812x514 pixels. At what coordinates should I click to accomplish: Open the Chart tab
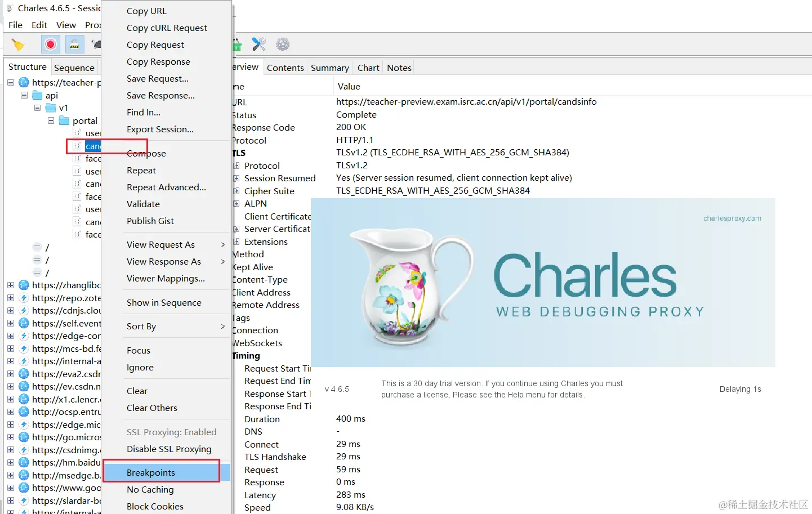pyautogui.click(x=368, y=68)
